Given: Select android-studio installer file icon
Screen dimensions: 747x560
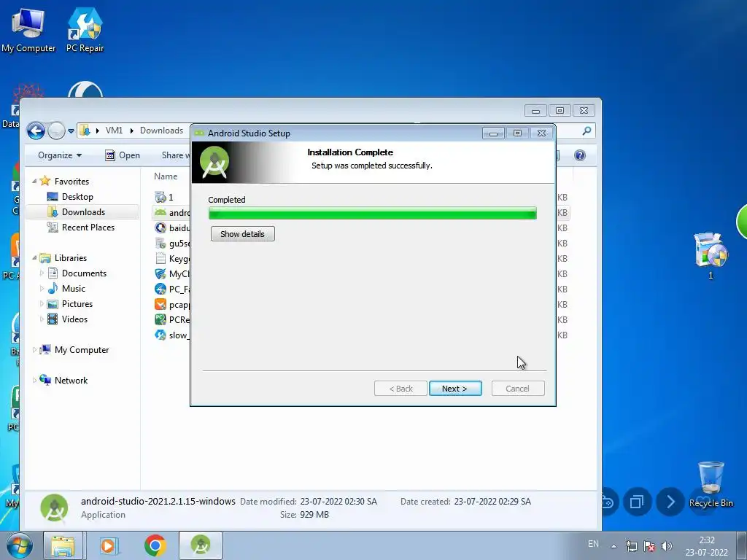Looking at the screenshot, I should [160, 212].
